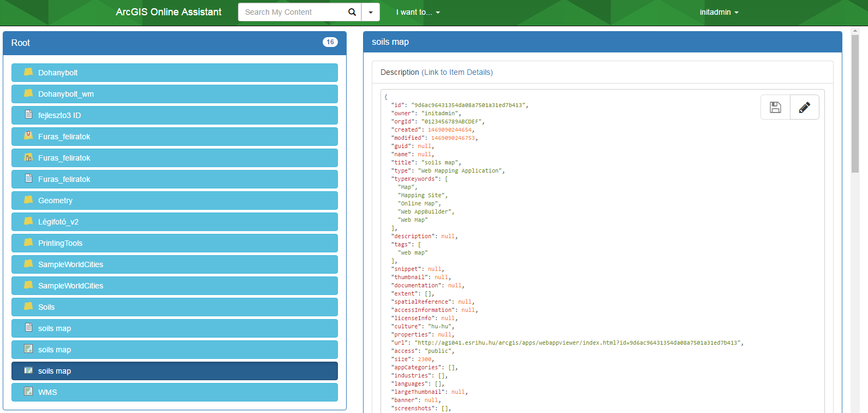Select the Furas_feliratok item with document icon
The width and height of the screenshot is (868, 413).
click(x=175, y=179)
